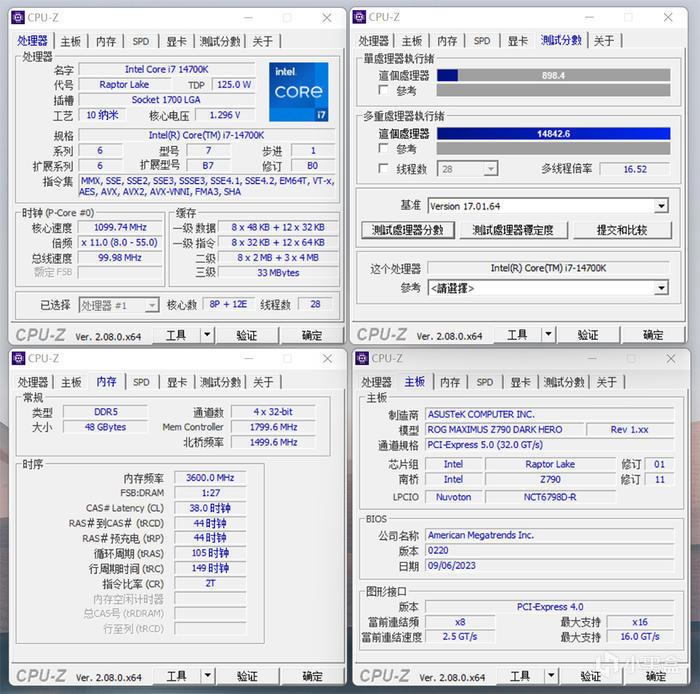
Task: Click CPU-Z app icon in processor window title bar
Action: (18, 17)
